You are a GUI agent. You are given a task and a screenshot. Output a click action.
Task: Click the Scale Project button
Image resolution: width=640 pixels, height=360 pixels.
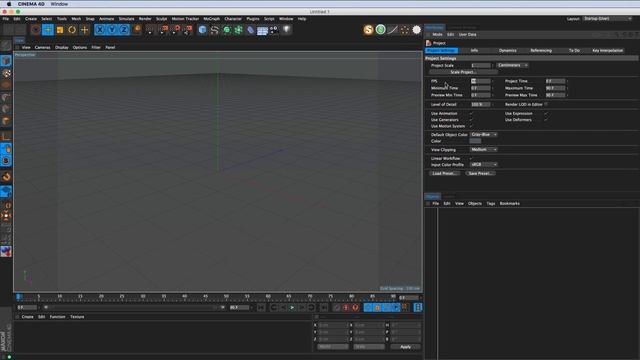pos(463,72)
